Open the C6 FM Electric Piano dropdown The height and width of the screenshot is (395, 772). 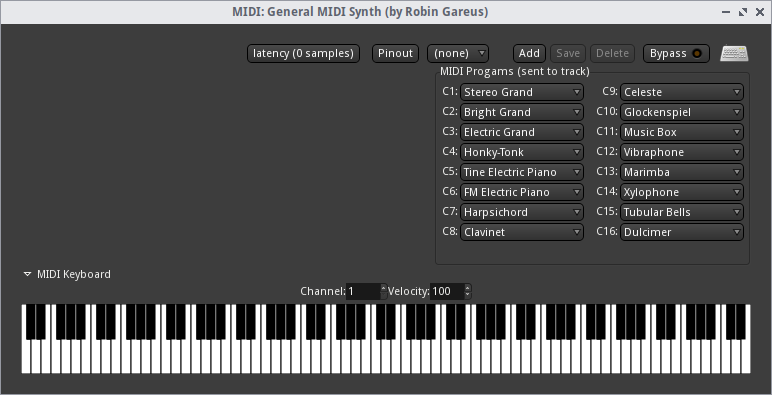[x=522, y=192]
